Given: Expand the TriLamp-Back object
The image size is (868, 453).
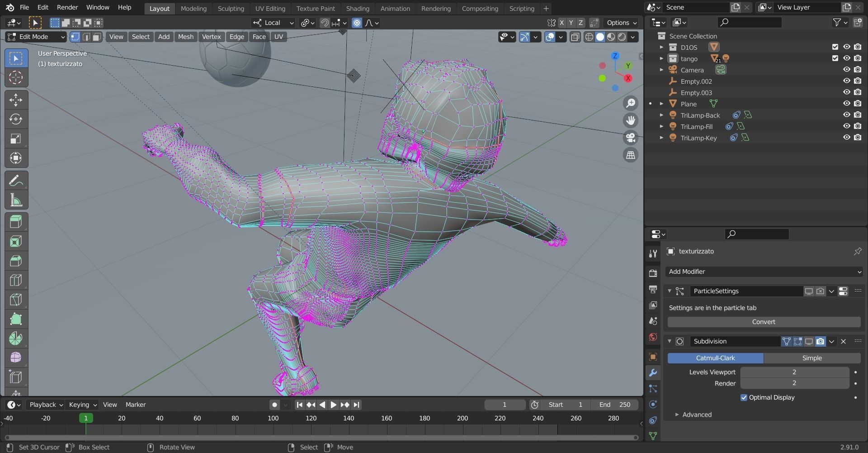Looking at the screenshot, I should [x=661, y=115].
